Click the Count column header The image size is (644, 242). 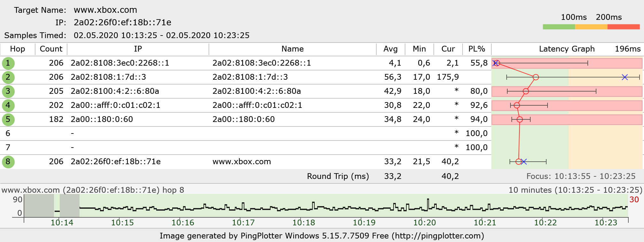[51, 49]
